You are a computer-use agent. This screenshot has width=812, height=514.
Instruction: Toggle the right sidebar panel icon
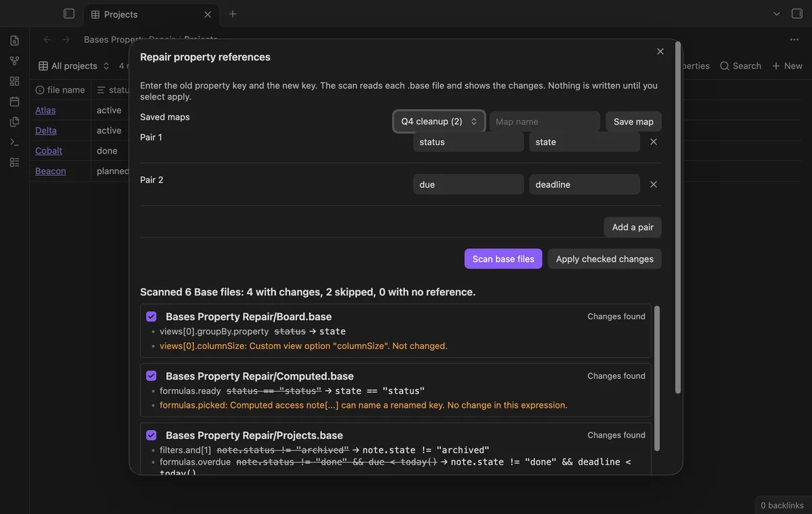click(797, 14)
